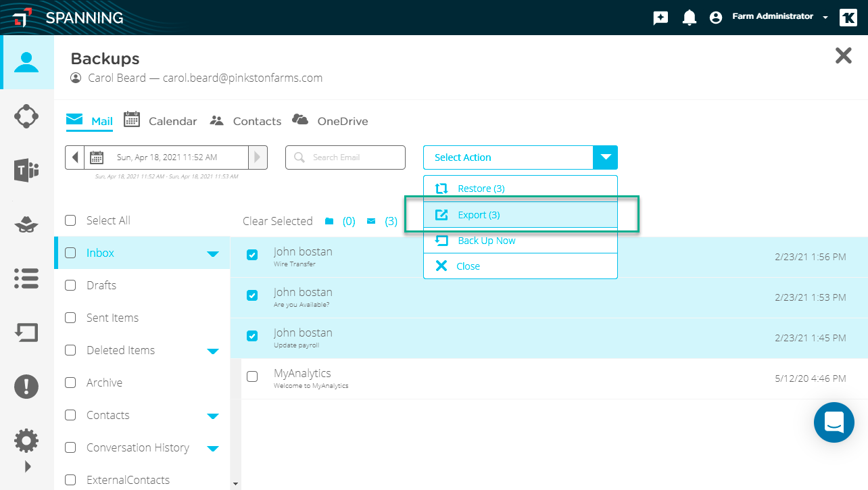Choose Restore (3) from menu

(x=521, y=189)
